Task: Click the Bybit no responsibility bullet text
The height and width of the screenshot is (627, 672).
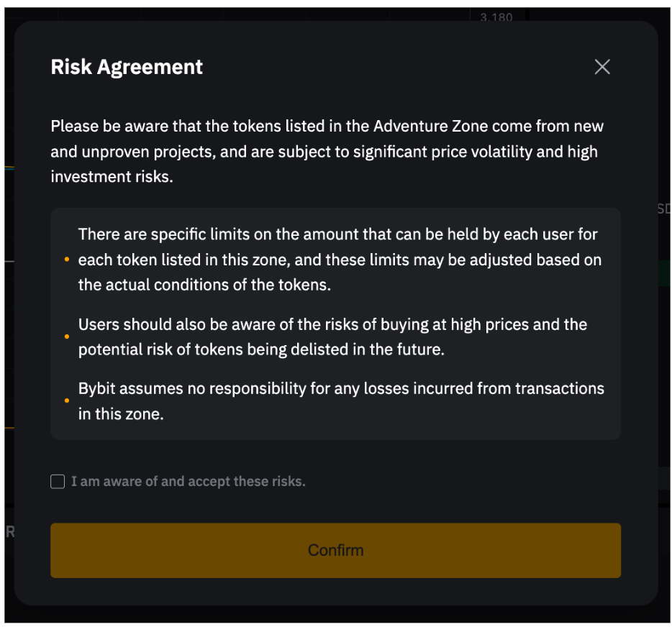Action: [x=340, y=401]
